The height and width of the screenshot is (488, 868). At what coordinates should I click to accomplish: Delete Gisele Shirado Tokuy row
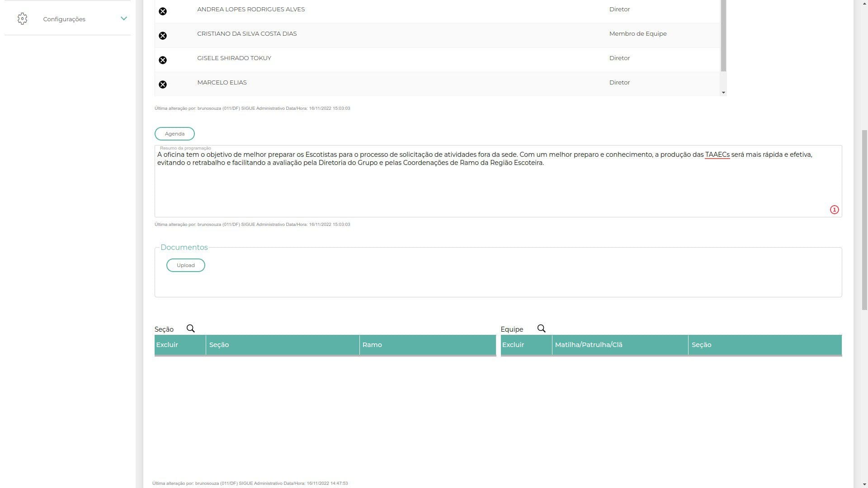click(163, 60)
